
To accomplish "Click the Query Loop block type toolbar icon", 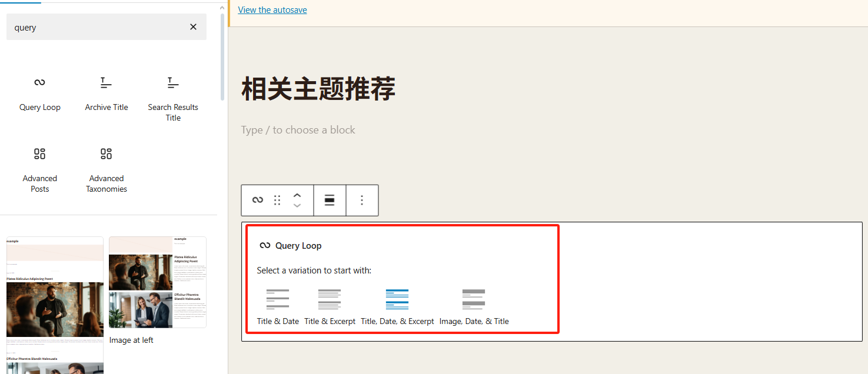I will pos(257,201).
